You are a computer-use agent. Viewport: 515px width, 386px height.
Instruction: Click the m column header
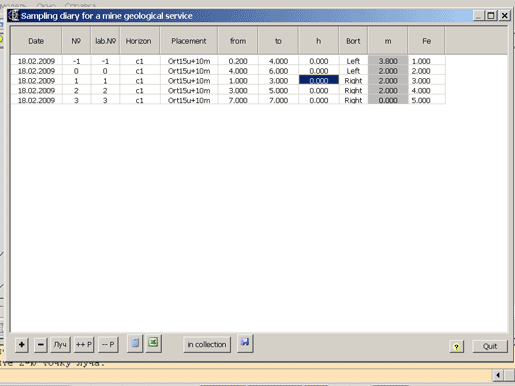click(388, 41)
